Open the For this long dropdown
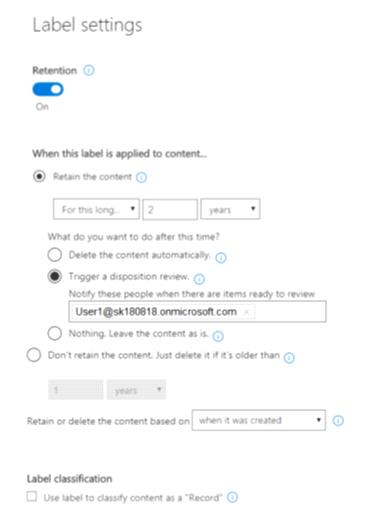This screenshot has height=507, width=372. click(96, 209)
